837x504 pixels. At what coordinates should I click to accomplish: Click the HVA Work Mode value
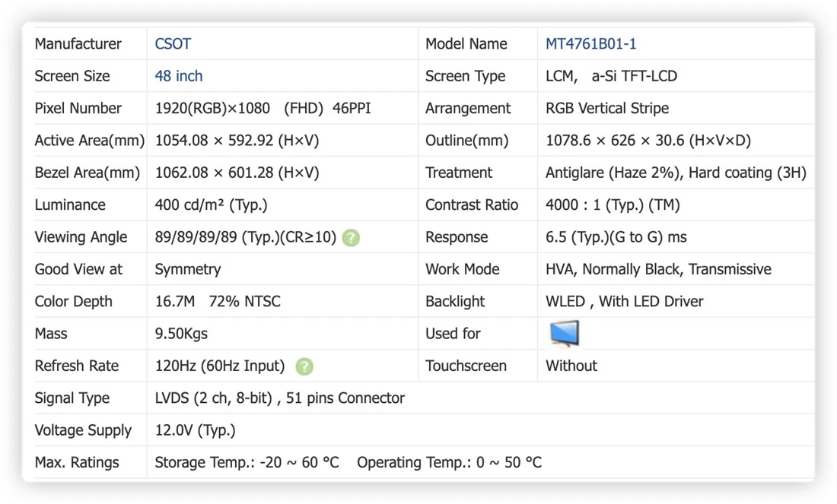tap(658, 269)
